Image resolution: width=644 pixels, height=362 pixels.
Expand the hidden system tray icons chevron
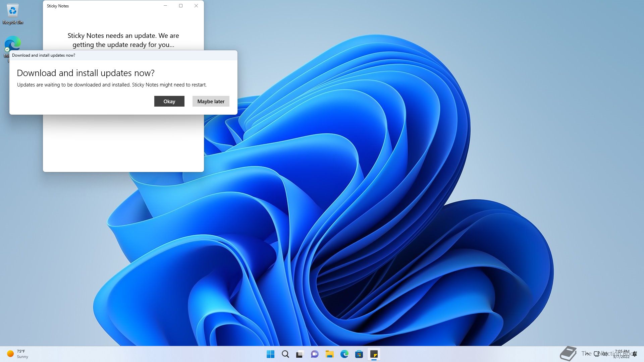click(x=587, y=354)
